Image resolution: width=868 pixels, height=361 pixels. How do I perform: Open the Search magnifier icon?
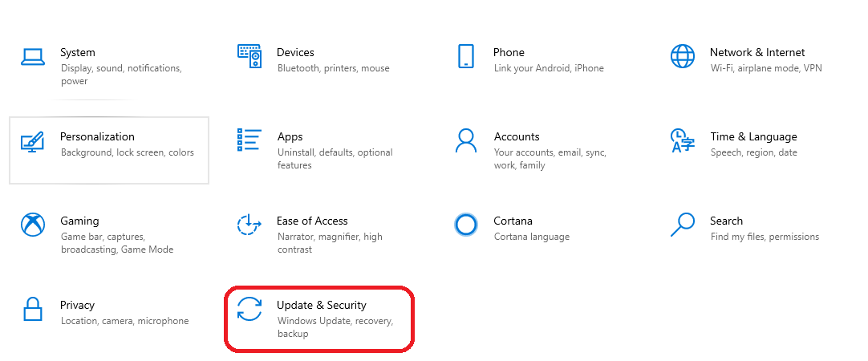click(x=683, y=225)
